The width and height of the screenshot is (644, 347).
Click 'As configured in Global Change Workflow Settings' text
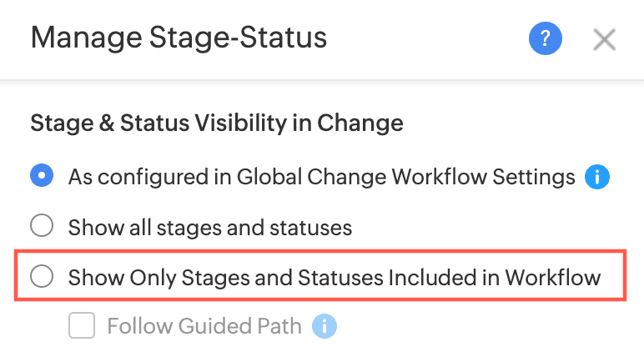(321, 177)
